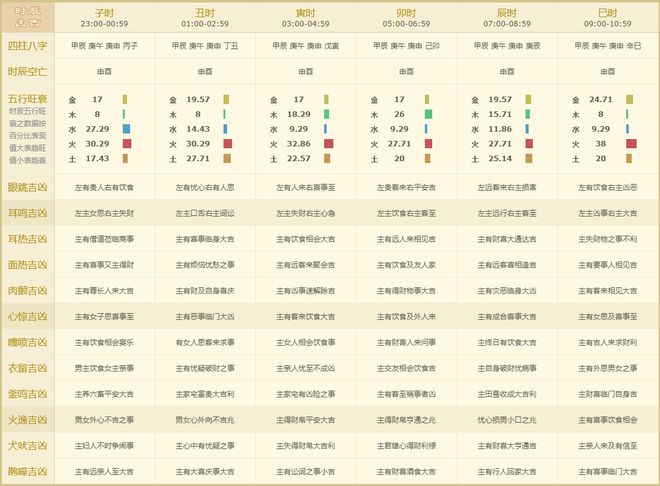Click cell 主有行人回家大吉
The height and width of the screenshot is (486, 660).
(x=507, y=472)
